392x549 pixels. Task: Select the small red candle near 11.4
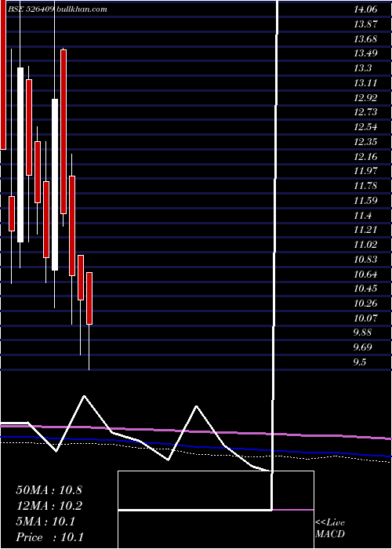[x=12, y=213]
